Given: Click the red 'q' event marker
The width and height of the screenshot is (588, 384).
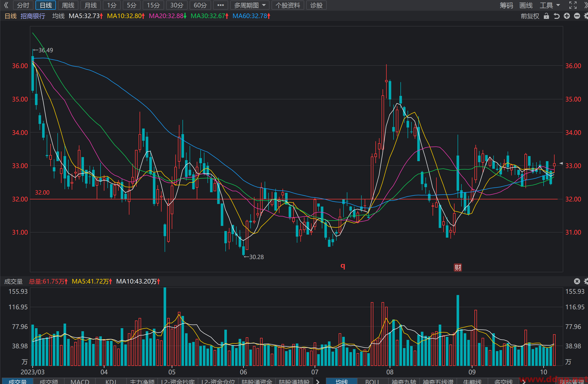Looking at the screenshot, I should [343, 266].
